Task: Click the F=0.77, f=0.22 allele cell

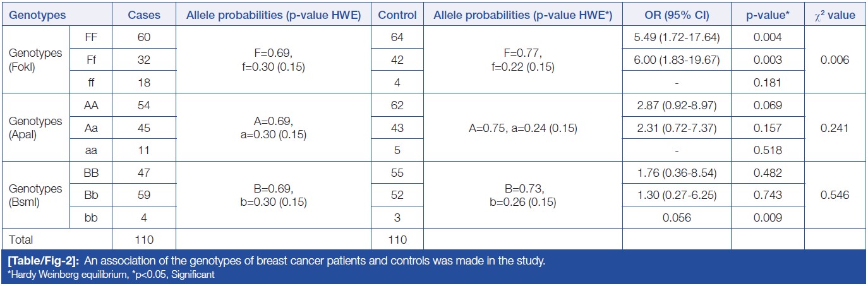Action: tap(522, 59)
